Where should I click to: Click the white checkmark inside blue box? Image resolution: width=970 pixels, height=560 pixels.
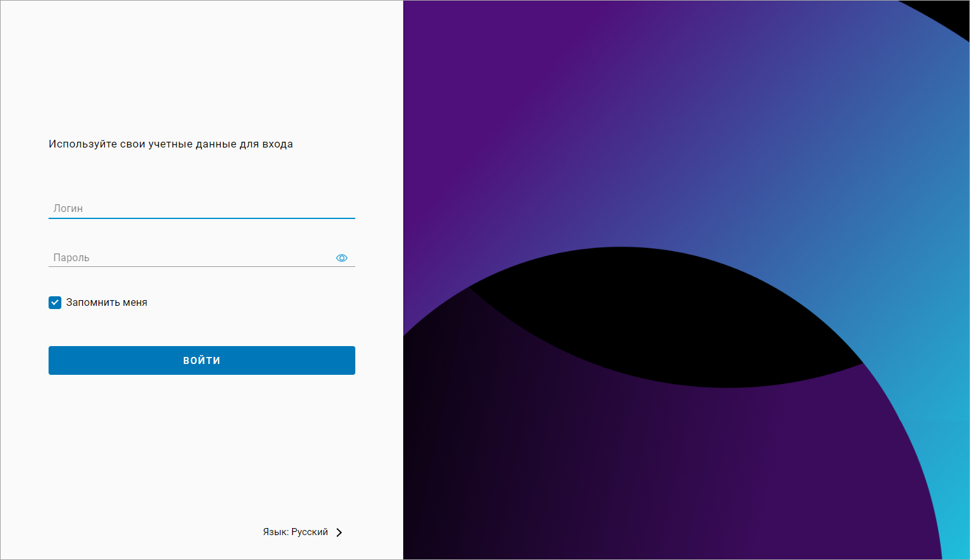(55, 303)
